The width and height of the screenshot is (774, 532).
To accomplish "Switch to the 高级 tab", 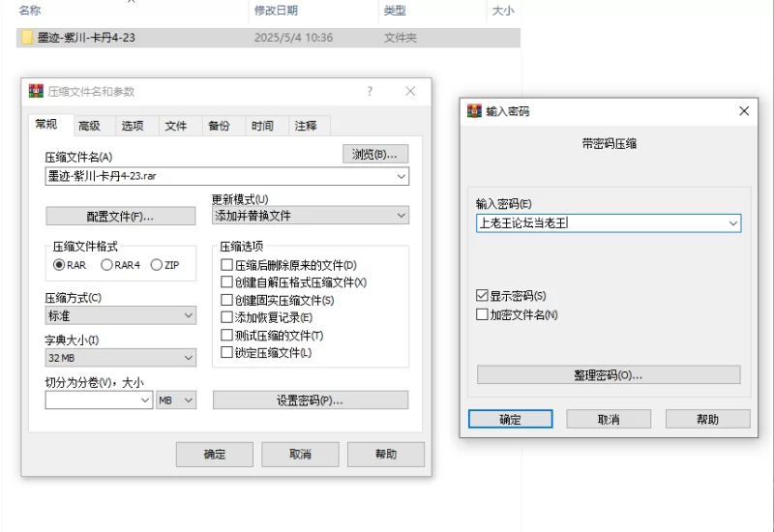I will coord(89,126).
